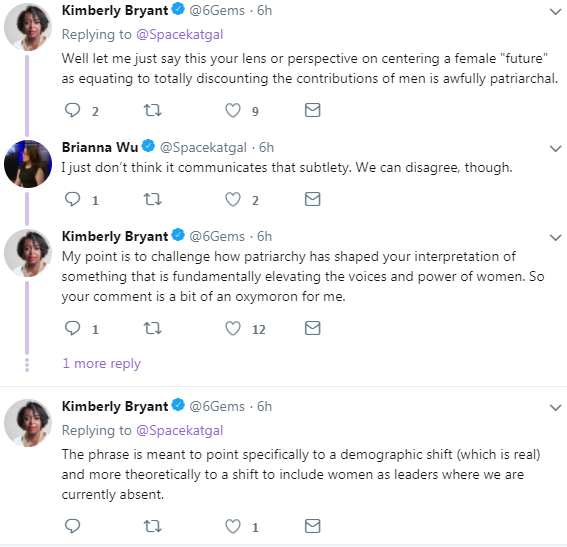Like the tweet with 9 likes
Viewport: 567px width, 547px height.
(x=233, y=110)
